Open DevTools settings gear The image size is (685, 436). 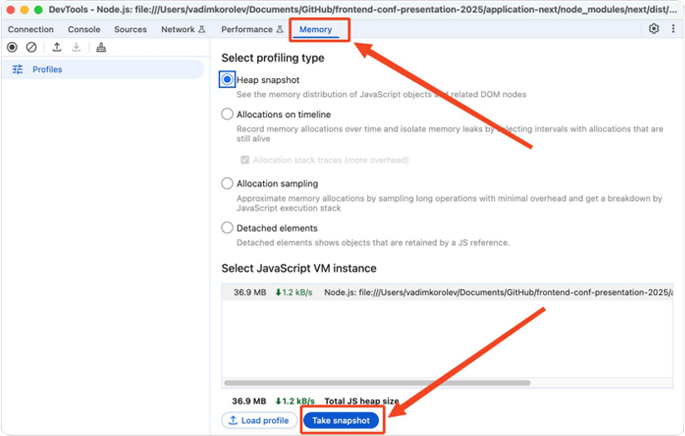(x=654, y=29)
